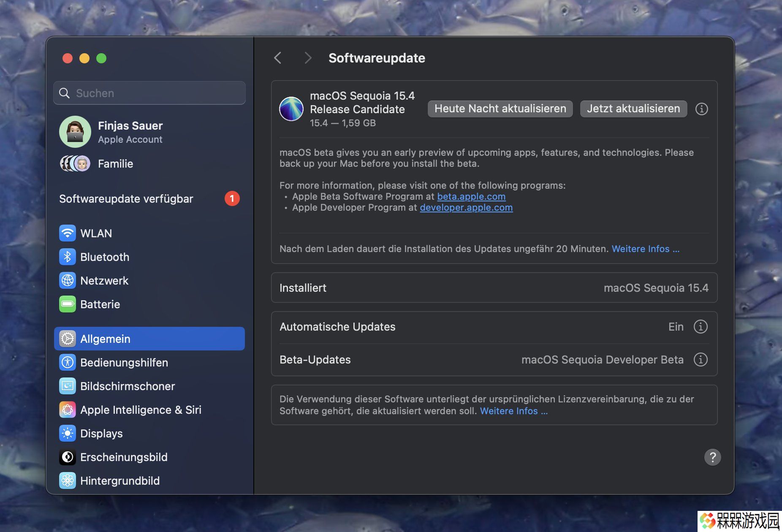This screenshot has width=782, height=532.
Task: Click the 15.4 — 1,59 GB size text
Action: 342,123
